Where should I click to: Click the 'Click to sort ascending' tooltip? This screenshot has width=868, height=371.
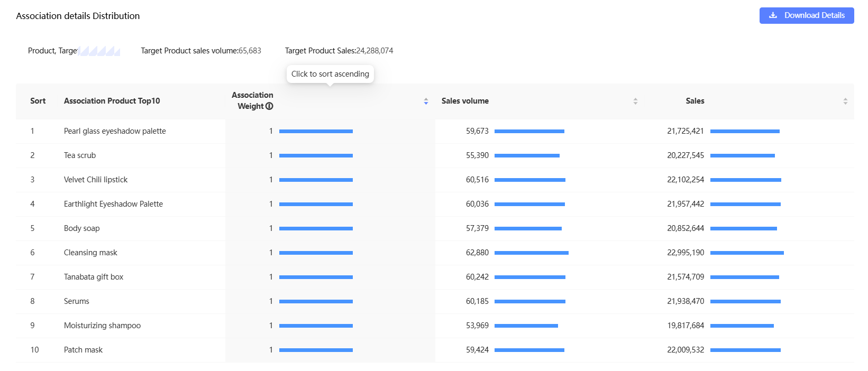[x=330, y=74]
